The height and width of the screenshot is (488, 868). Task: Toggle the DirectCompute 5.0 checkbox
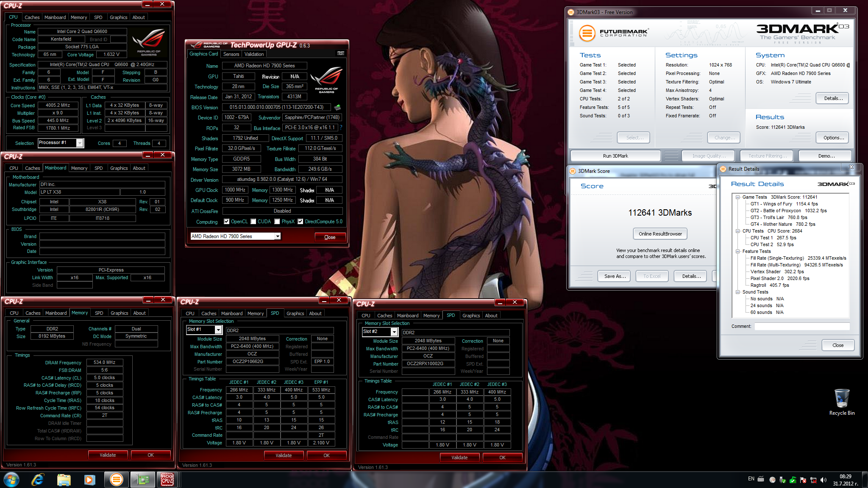[300, 222]
